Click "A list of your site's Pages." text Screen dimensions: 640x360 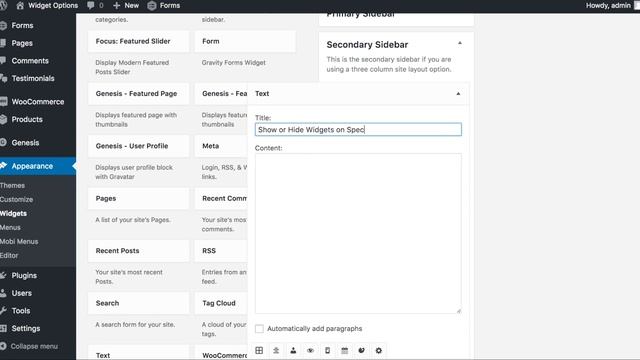coord(133,220)
